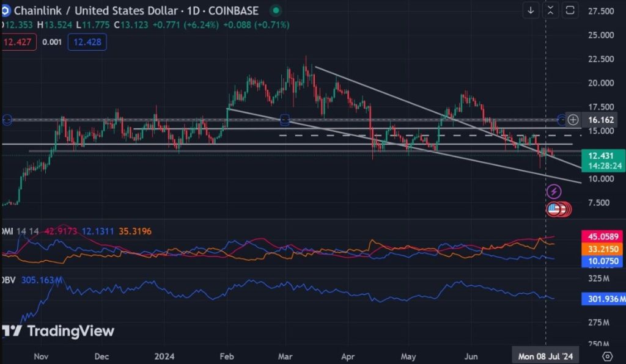Image resolution: width=626 pixels, height=364 pixels.
Task: Click the high price value 13.524
Action: coord(58,25)
